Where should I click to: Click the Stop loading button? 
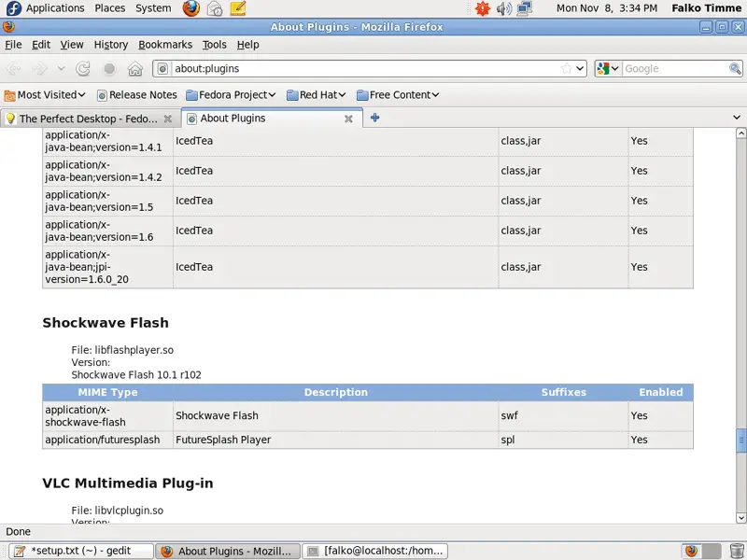click(x=109, y=68)
